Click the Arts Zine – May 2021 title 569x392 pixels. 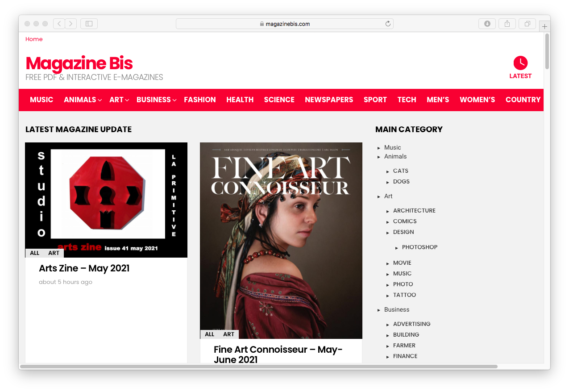(x=84, y=268)
